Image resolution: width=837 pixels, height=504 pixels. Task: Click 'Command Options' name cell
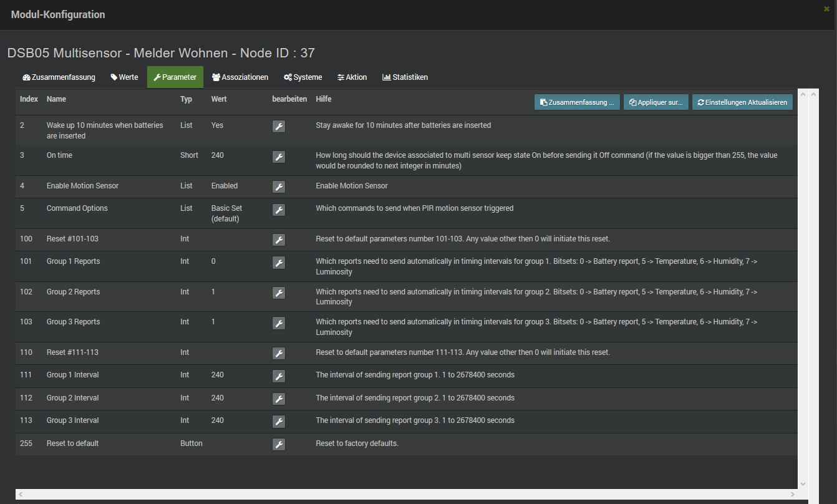[77, 208]
